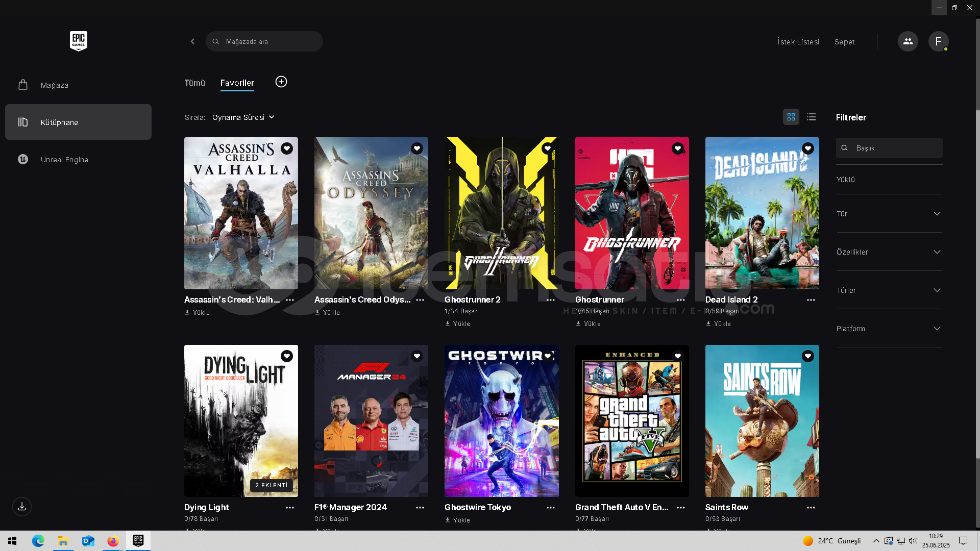Unfavorite Assassin's Creed Valhalla heart icon
The height and width of the screenshot is (551, 980).
(287, 148)
